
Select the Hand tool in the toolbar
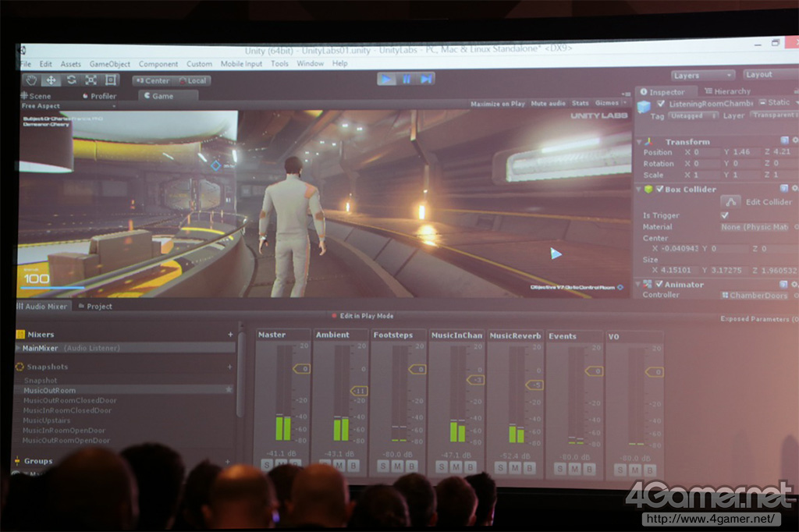[x=31, y=80]
